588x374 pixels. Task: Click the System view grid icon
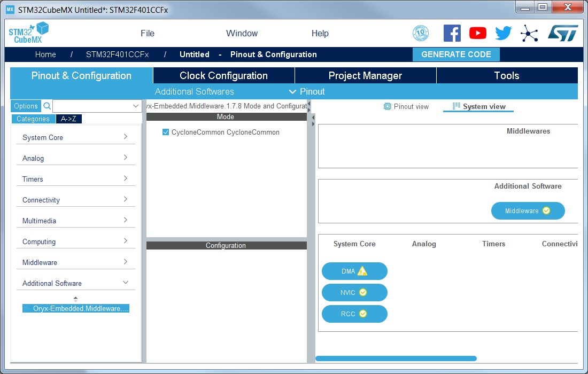(x=457, y=106)
